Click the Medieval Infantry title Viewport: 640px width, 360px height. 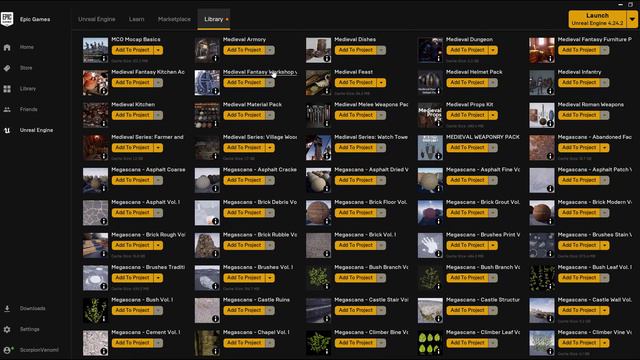pyautogui.click(x=579, y=72)
